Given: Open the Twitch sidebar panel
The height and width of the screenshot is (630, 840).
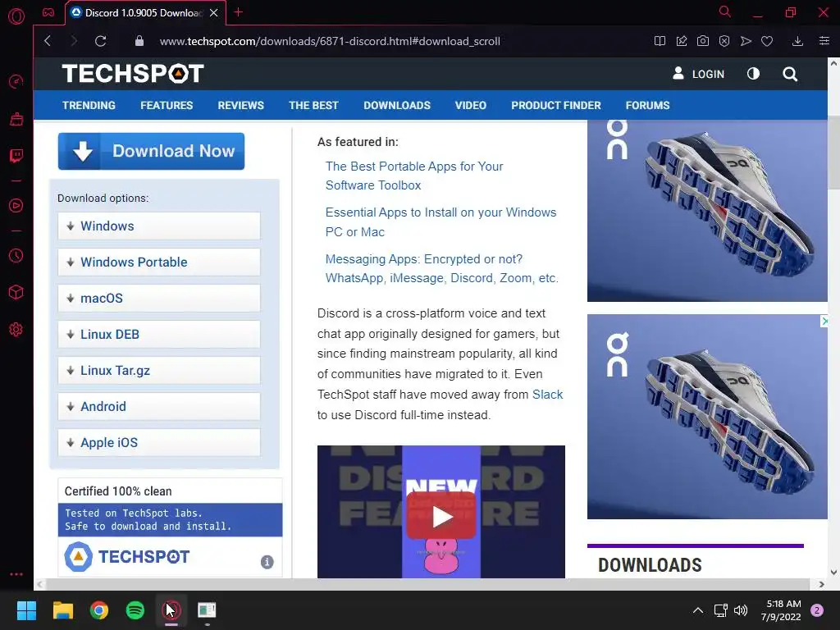Looking at the screenshot, I should click(16, 156).
